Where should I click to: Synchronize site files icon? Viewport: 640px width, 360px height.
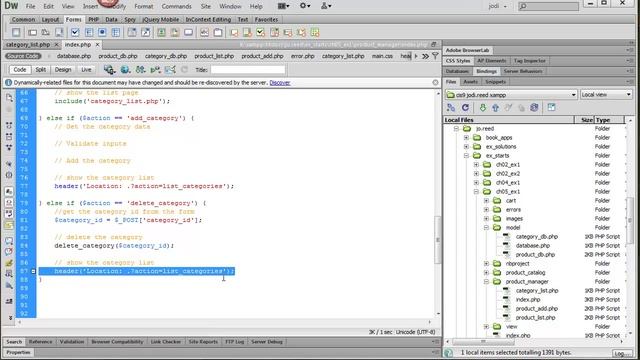tap(534, 107)
